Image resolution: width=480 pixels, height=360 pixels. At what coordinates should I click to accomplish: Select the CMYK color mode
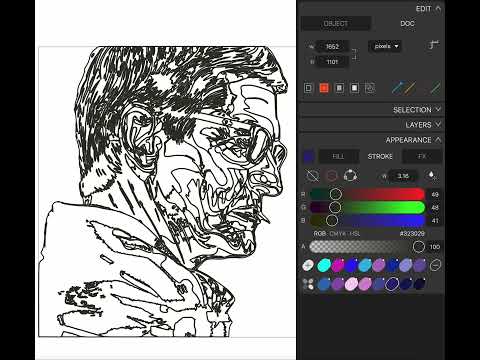click(x=338, y=234)
